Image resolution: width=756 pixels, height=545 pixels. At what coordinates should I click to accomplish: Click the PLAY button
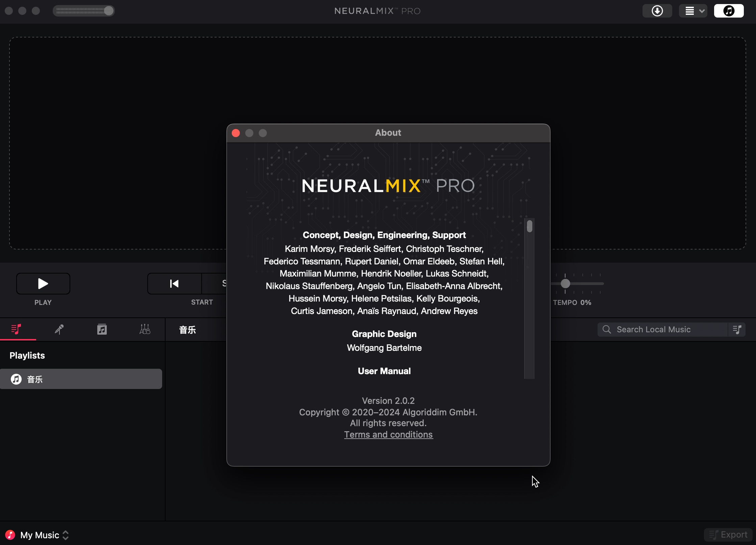[43, 283]
